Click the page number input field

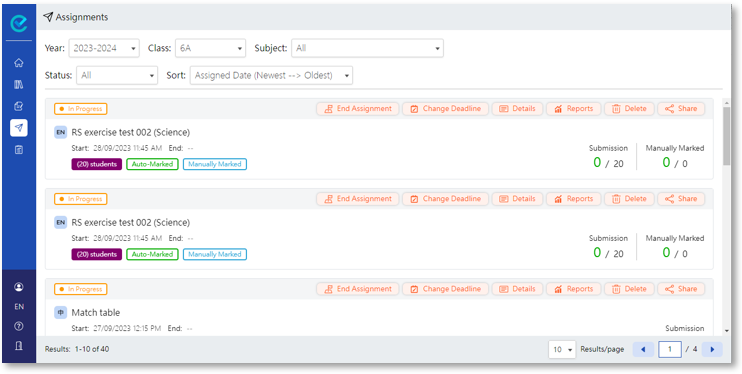pos(670,350)
